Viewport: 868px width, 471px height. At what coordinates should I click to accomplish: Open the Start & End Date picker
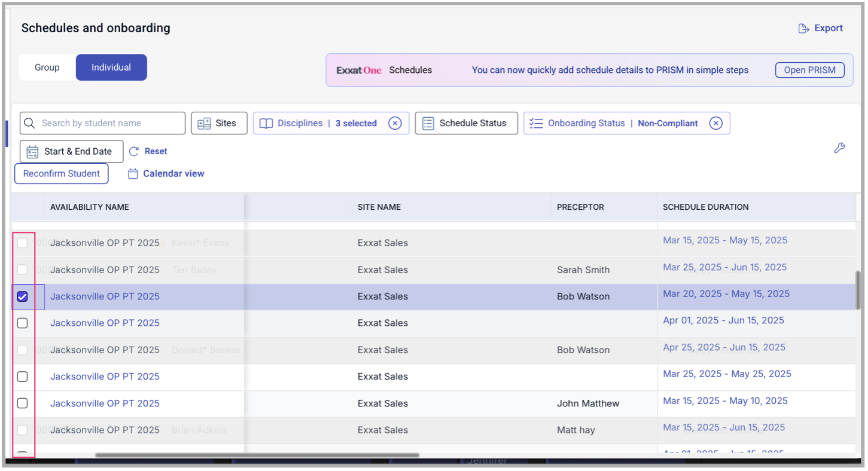pyautogui.click(x=71, y=152)
